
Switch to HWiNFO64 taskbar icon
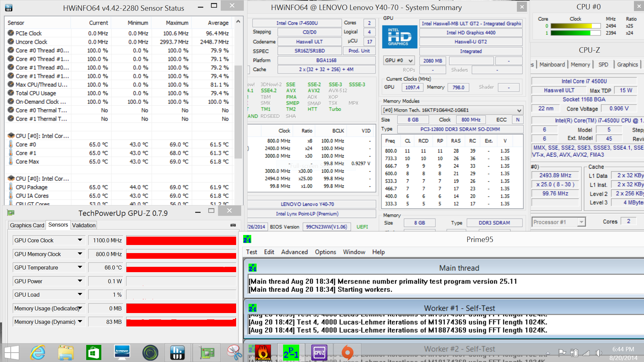point(177,353)
